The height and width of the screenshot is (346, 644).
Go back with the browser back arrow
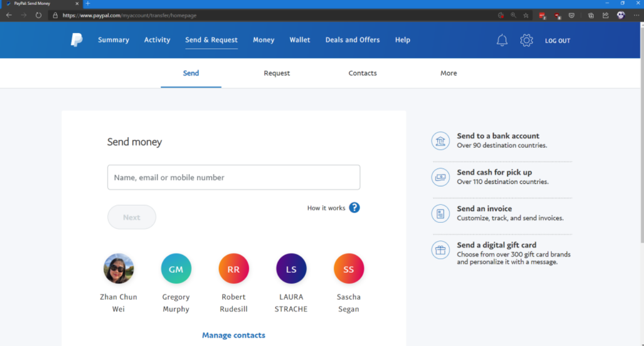click(x=9, y=15)
